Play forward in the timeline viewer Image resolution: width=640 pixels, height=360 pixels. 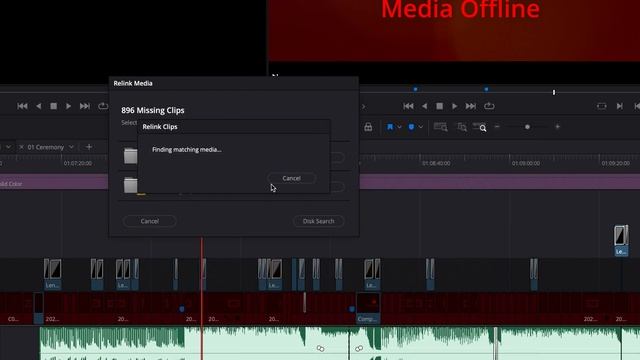click(x=455, y=106)
